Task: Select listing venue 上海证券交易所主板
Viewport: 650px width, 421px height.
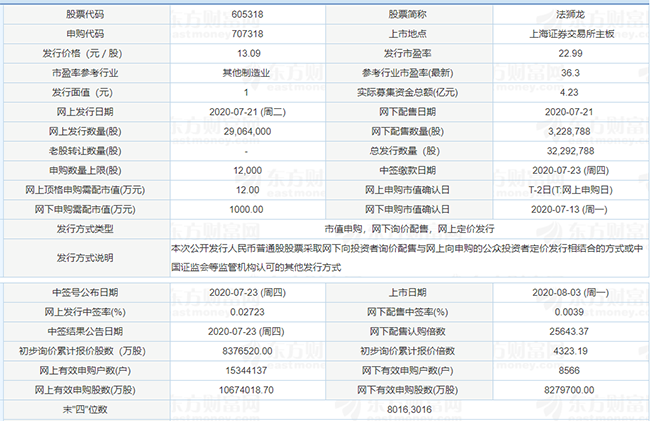Action: point(571,34)
